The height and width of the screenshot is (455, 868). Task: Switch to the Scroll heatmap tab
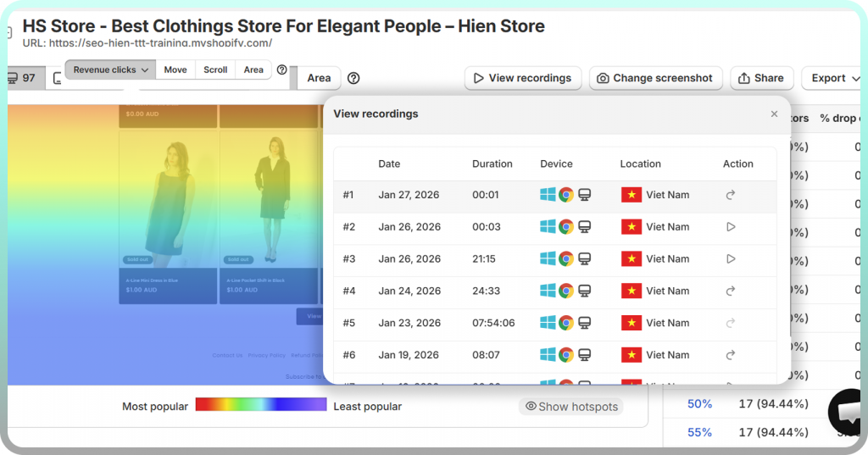215,69
